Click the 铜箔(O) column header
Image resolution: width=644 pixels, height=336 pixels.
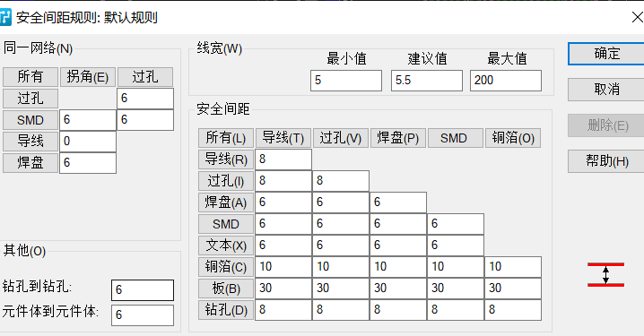513,138
